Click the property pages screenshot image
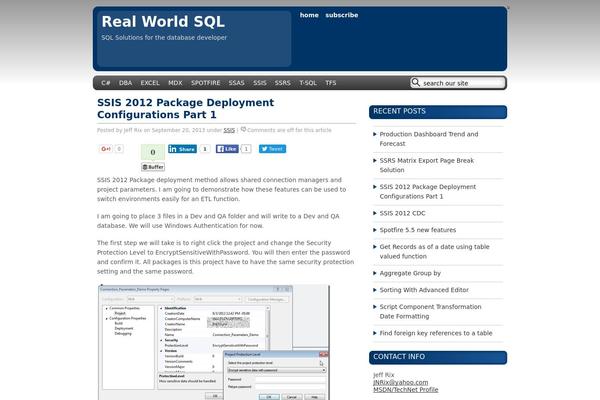This screenshot has width=600, height=400. point(214,342)
